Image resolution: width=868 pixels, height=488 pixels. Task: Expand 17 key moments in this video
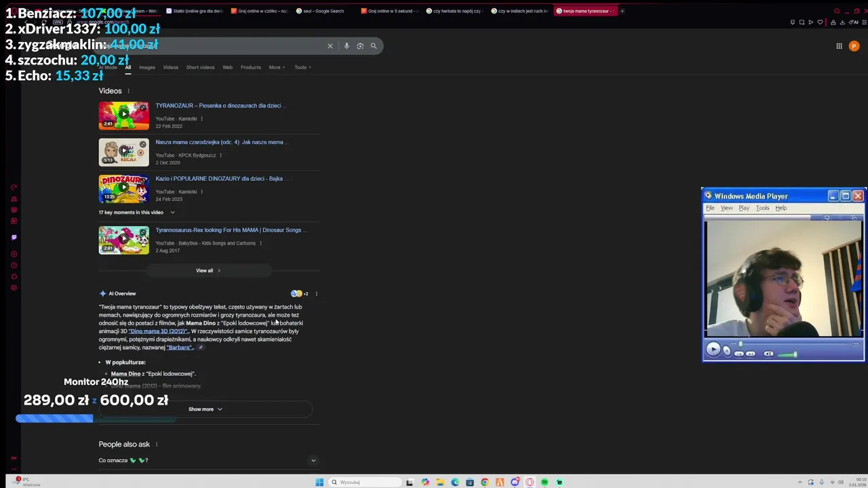[x=137, y=212]
